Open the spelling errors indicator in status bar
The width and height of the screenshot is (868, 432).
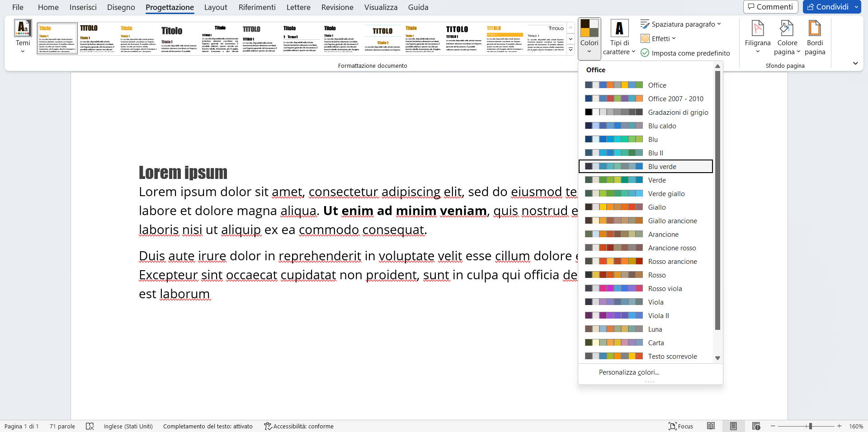pyautogui.click(x=90, y=426)
